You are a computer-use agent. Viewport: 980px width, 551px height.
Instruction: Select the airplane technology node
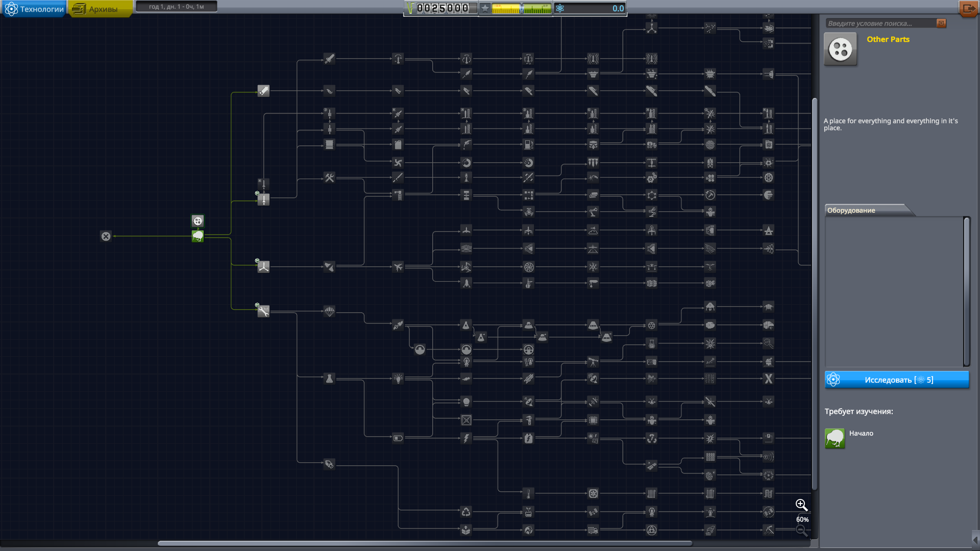[398, 267]
